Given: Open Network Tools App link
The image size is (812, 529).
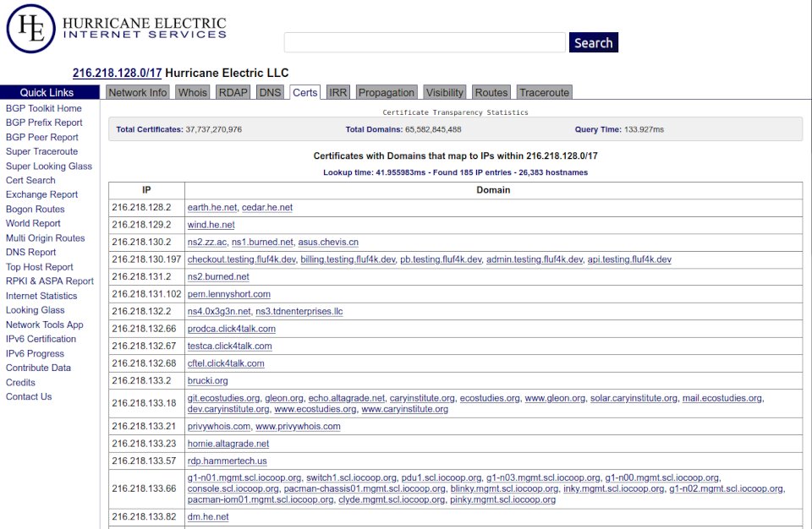Looking at the screenshot, I should [45, 324].
